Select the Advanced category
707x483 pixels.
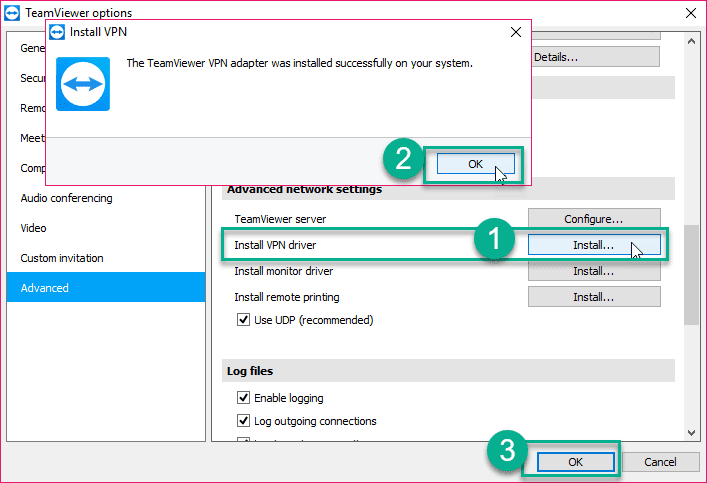click(106, 287)
